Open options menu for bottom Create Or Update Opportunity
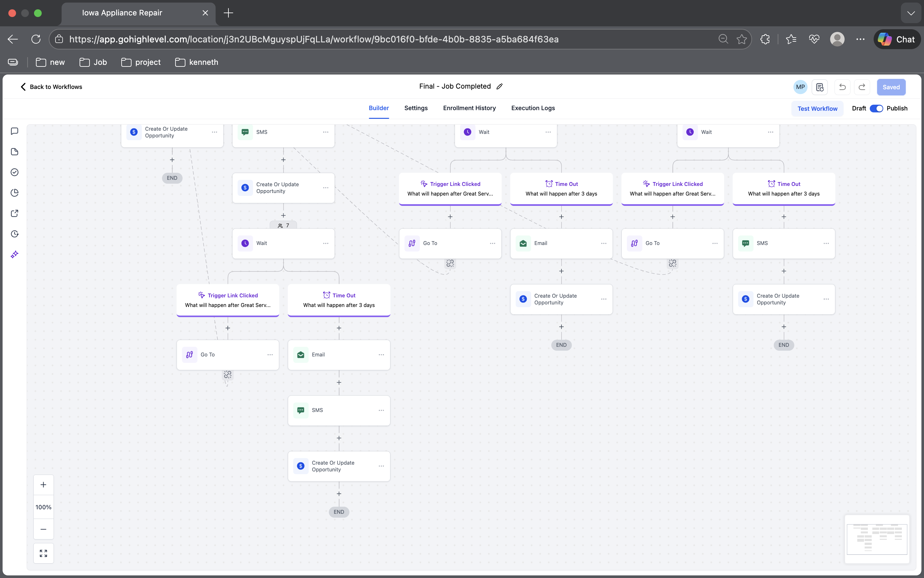This screenshot has width=924, height=578. [x=381, y=466]
